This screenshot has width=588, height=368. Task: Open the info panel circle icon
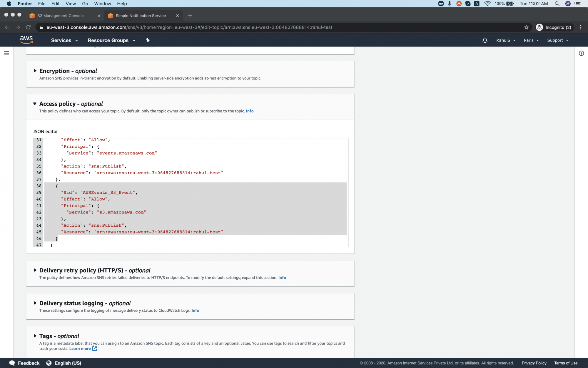click(581, 53)
